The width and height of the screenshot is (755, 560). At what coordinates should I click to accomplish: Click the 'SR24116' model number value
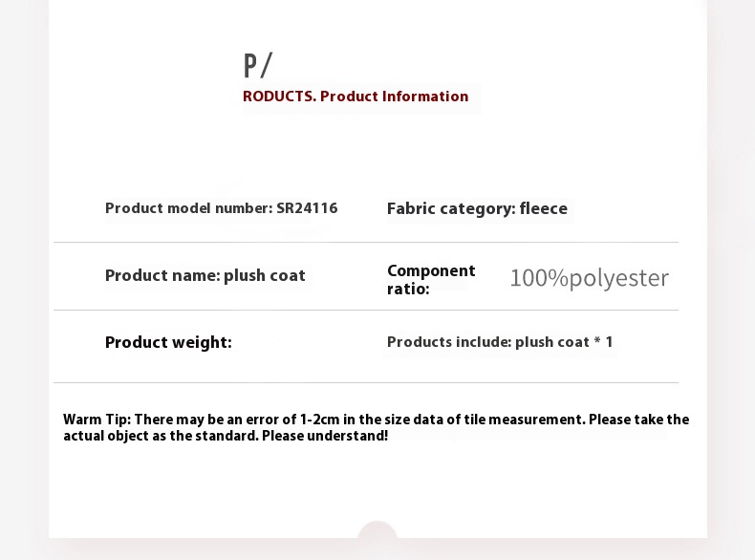coord(307,208)
